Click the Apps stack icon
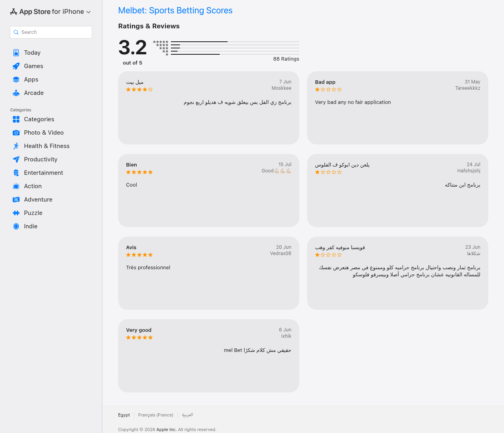Image resolution: width=504 pixels, height=433 pixels. (x=16, y=80)
